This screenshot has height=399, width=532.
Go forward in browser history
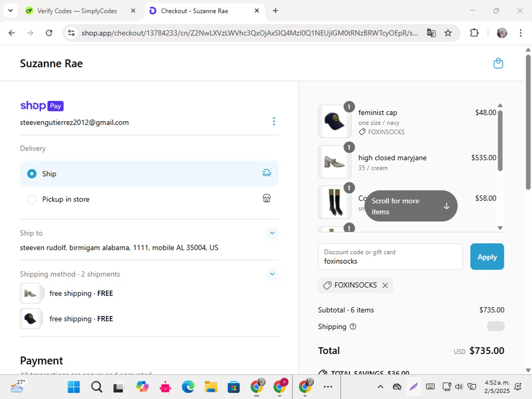(x=30, y=33)
